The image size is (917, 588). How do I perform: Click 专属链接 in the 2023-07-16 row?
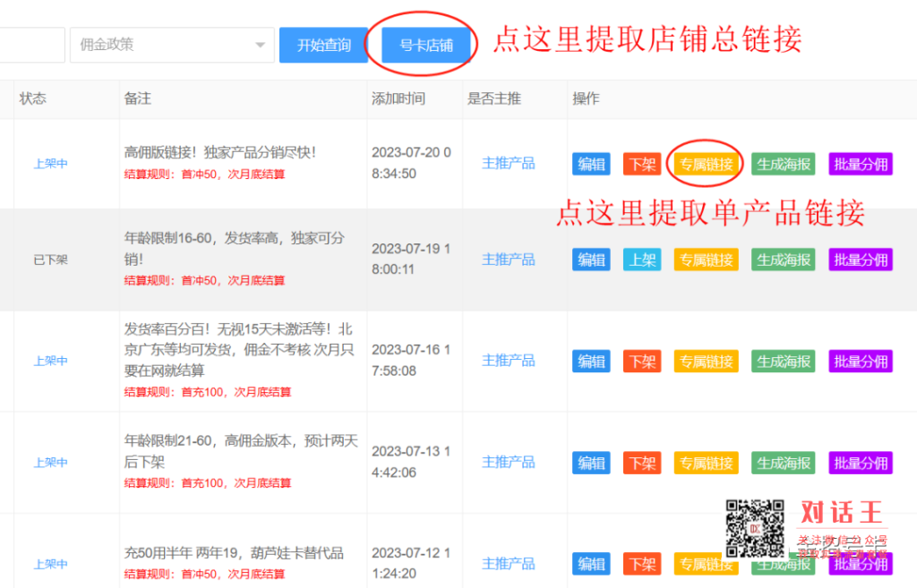[x=707, y=362]
